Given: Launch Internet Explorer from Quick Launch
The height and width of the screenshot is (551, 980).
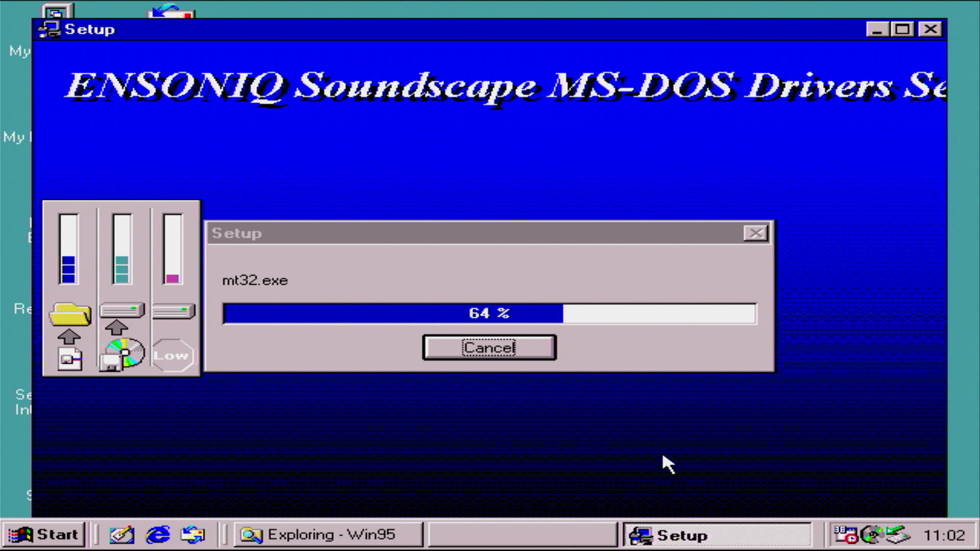Looking at the screenshot, I should coord(158,534).
